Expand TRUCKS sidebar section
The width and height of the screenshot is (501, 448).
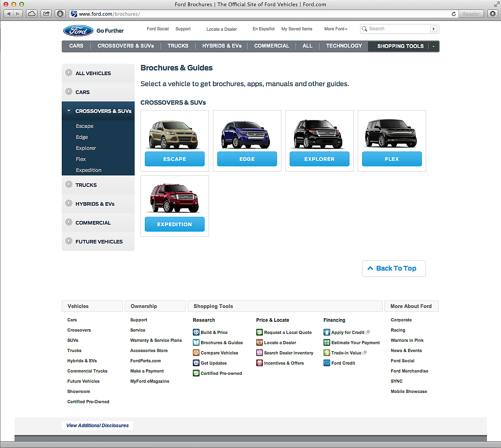(98, 185)
